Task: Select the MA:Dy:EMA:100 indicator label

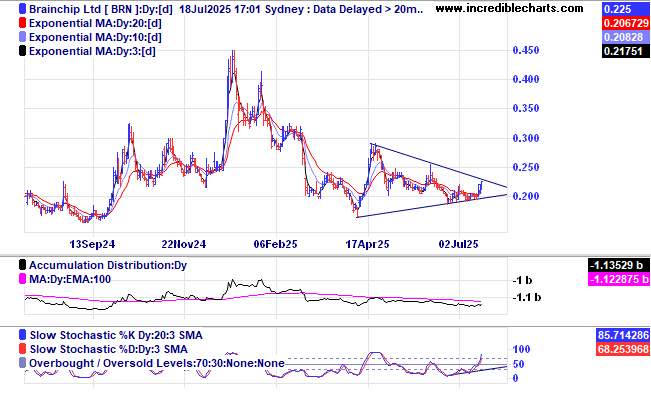Action: (70, 279)
